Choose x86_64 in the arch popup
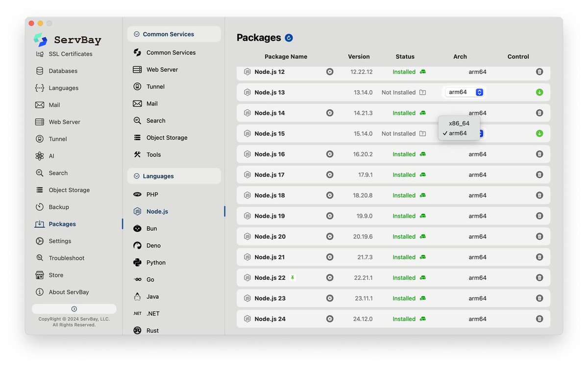Image resolution: width=588 pixels, height=368 pixels. (459, 123)
